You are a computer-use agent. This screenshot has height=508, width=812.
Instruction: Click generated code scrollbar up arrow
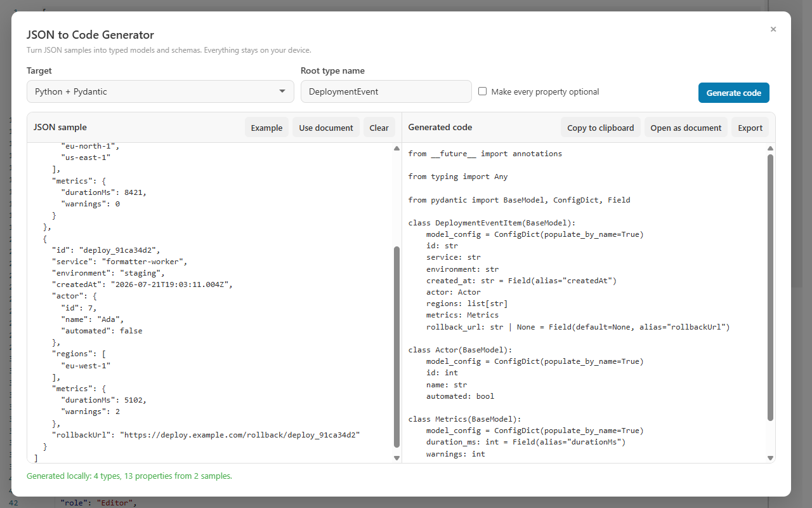771,149
